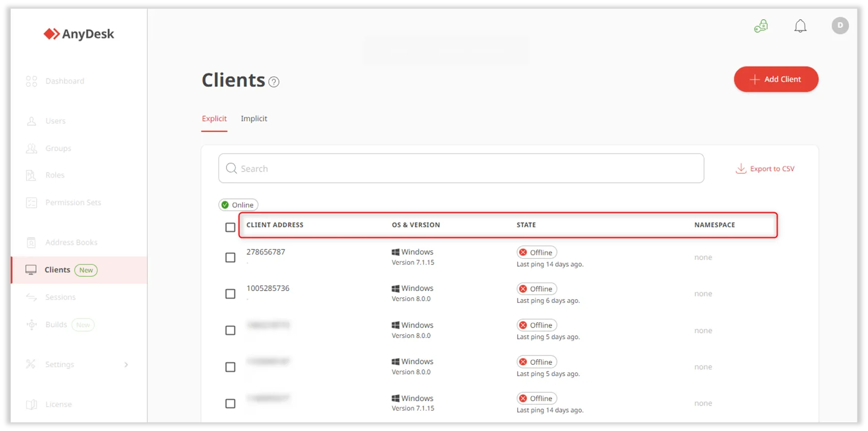Toggle the Online filter chip

click(x=238, y=205)
